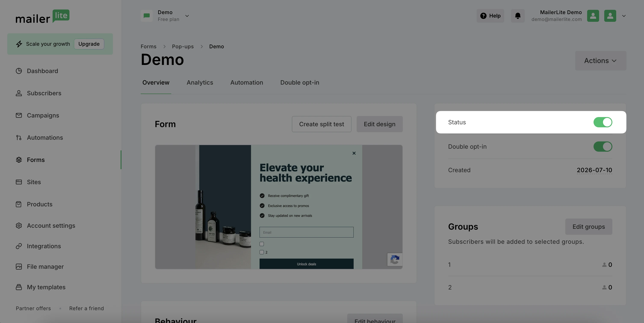Switch to the Overview tab
Image resolution: width=644 pixels, height=323 pixels.
(x=156, y=83)
